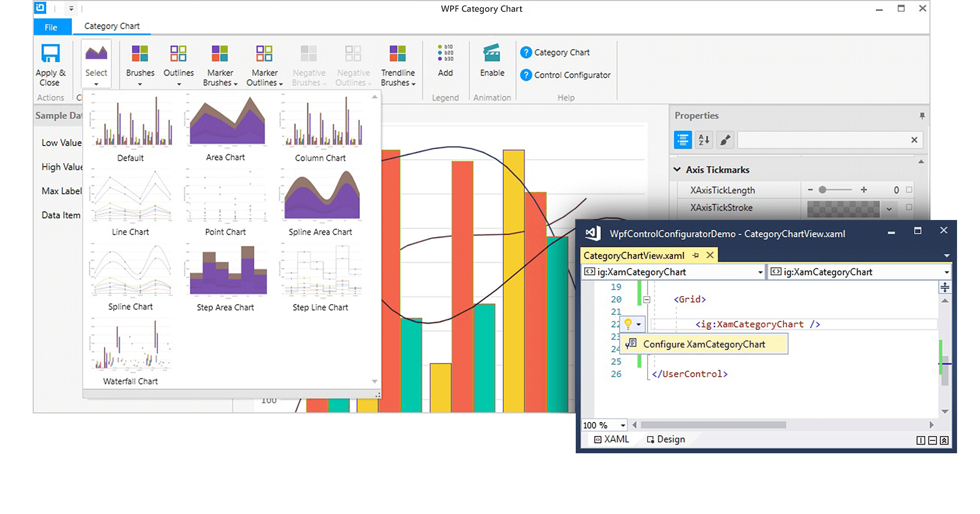Click the Properties search field
The width and height of the screenshot is (980, 514).
point(822,139)
